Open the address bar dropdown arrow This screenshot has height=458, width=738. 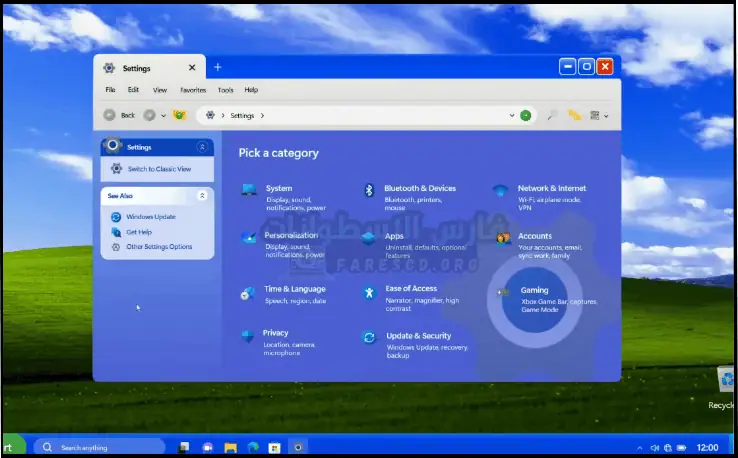[512, 115]
